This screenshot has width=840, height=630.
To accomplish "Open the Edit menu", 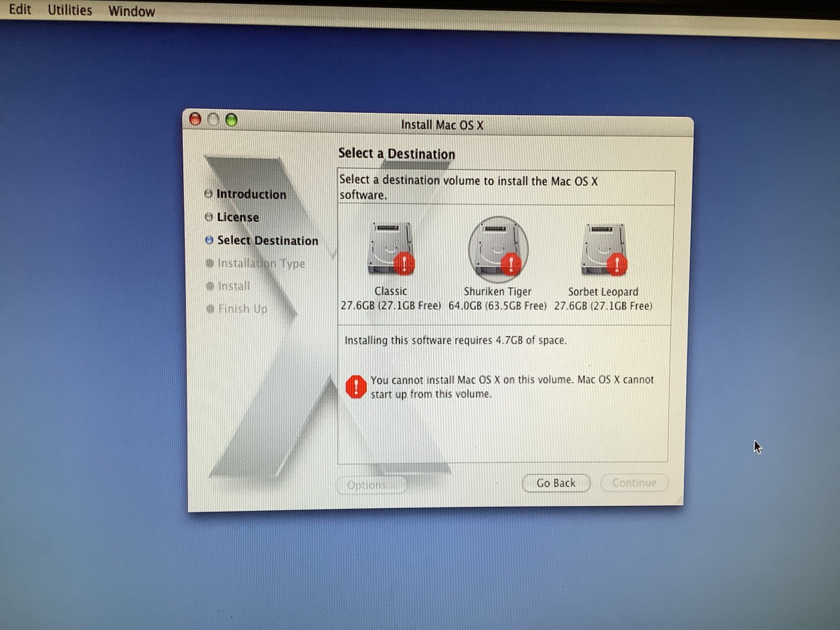I will (20, 9).
